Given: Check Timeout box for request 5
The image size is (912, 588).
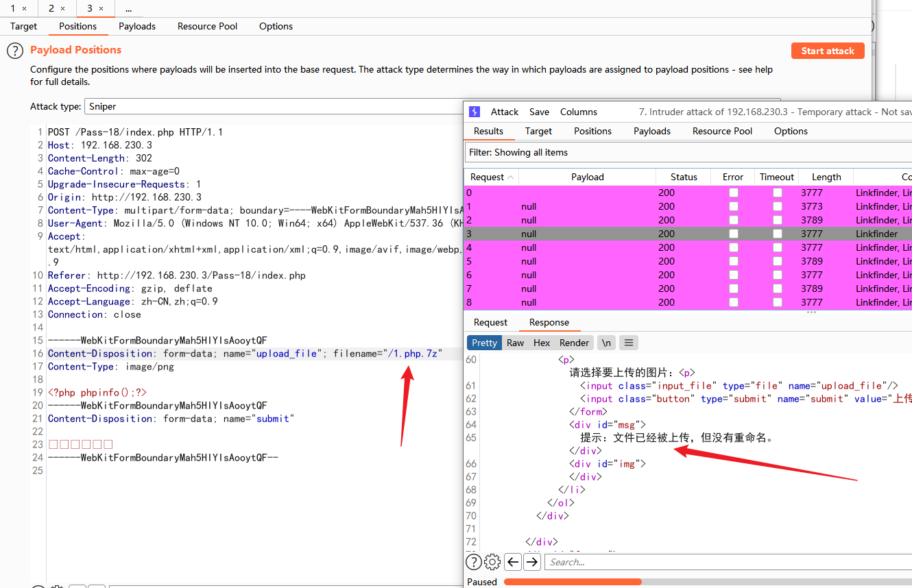Looking at the screenshot, I should pos(777,261).
